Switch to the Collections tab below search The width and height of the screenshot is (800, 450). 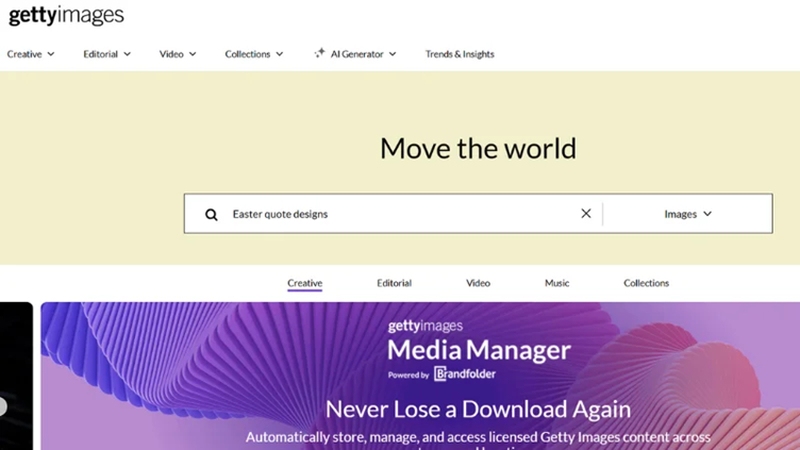(646, 283)
